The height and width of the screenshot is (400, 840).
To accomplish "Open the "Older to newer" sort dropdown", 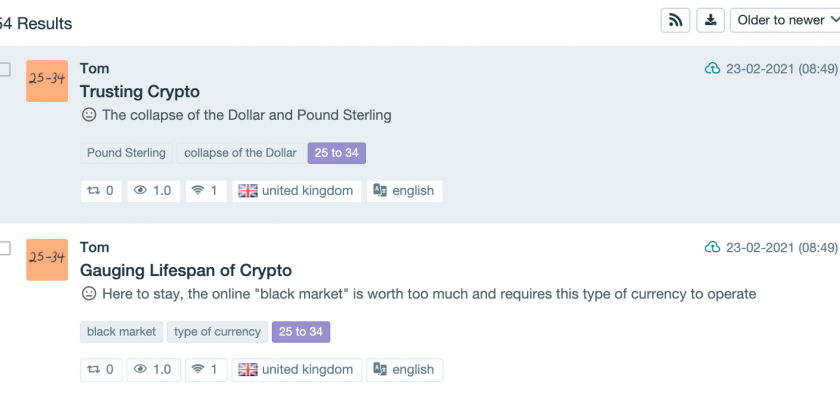I will coord(784,20).
